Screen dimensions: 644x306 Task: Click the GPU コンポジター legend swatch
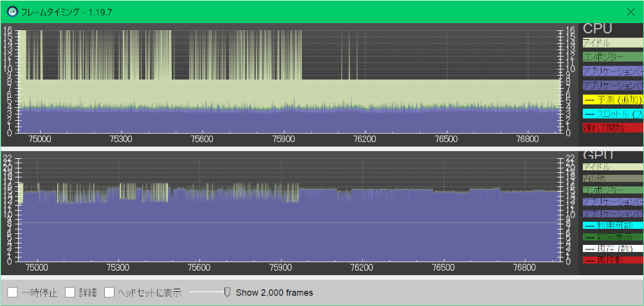[612, 190]
